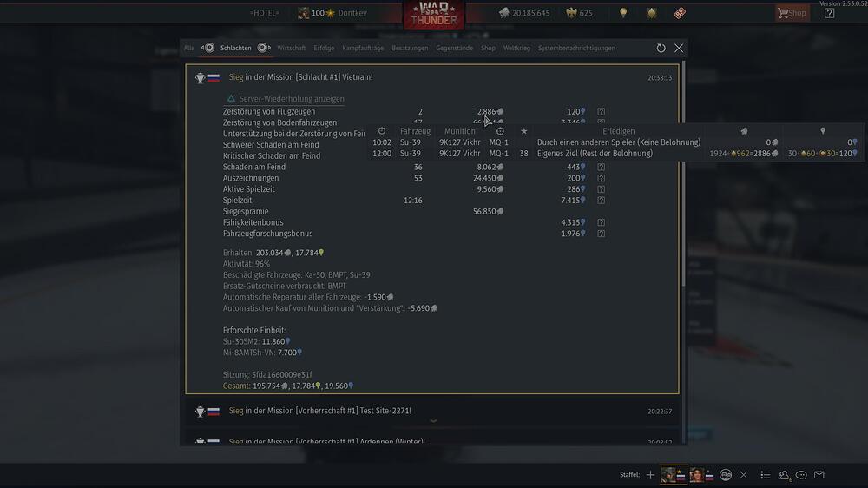Click the squad ready status round icon
This screenshot has height=488, width=868.
(x=726, y=475)
